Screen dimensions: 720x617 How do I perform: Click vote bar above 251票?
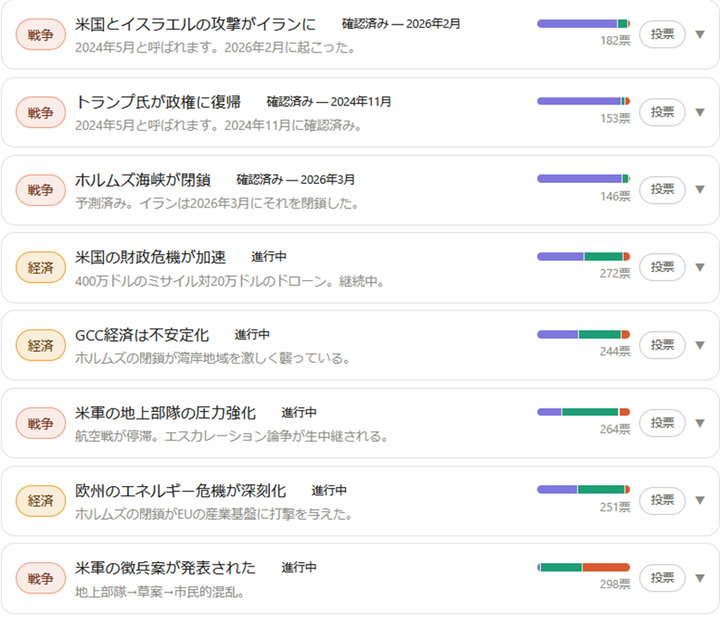(x=583, y=489)
